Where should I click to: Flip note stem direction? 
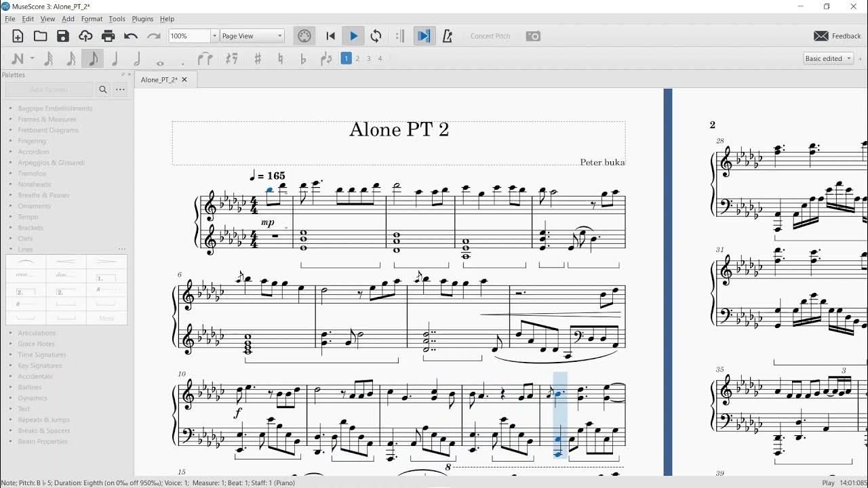click(326, 59)
